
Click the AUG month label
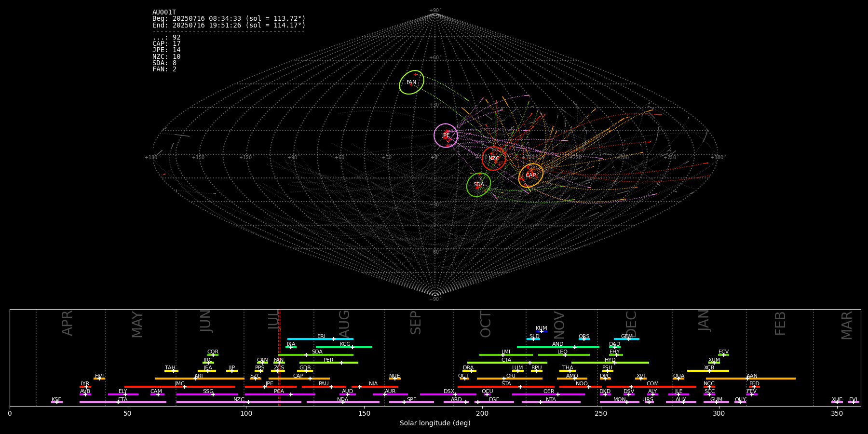(x=344, y=323)
